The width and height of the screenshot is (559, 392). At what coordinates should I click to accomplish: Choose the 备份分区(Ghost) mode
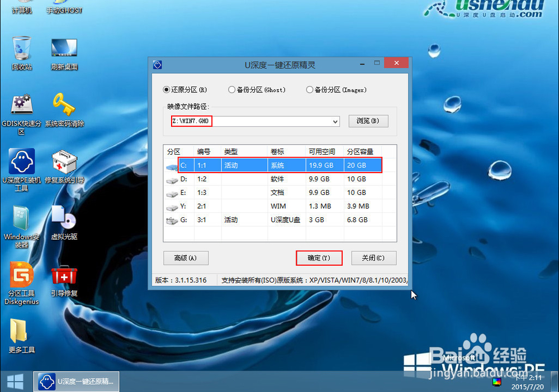click(231, 89)
